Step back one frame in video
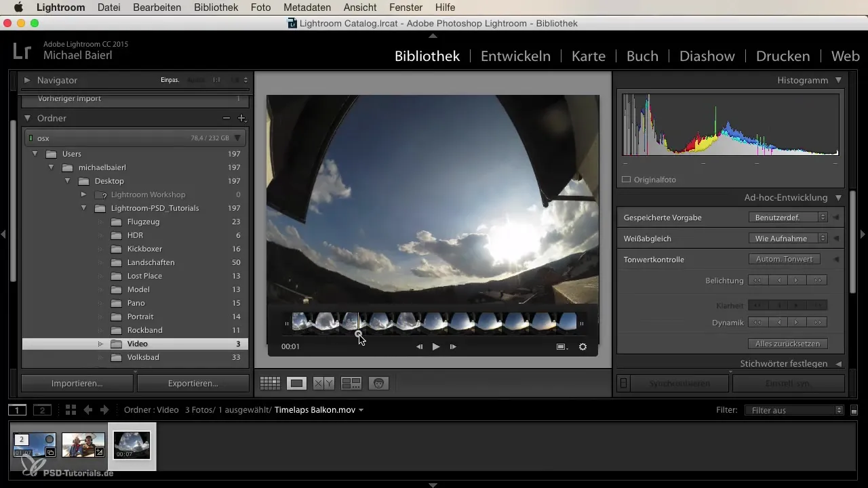This screenshot has height=488, width=868. 419,346
